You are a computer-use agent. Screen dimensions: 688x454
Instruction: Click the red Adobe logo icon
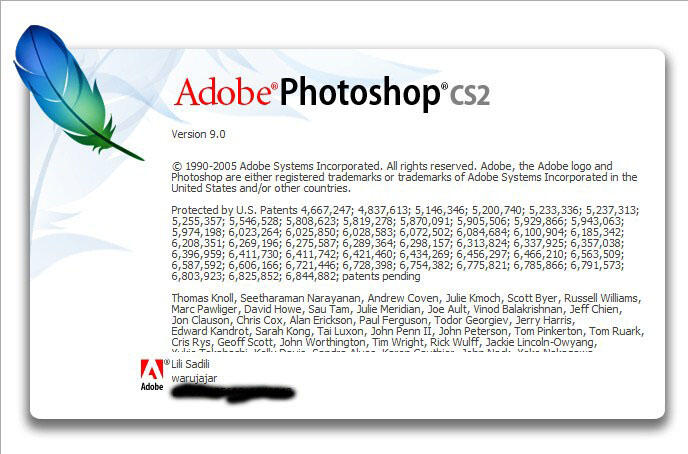[152, 369]
